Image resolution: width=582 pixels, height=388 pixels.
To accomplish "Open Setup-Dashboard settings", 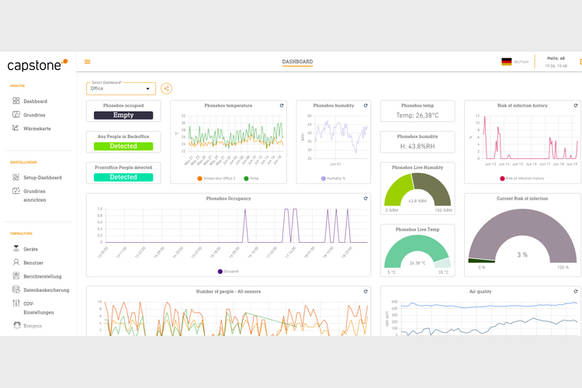I will 43,177.
